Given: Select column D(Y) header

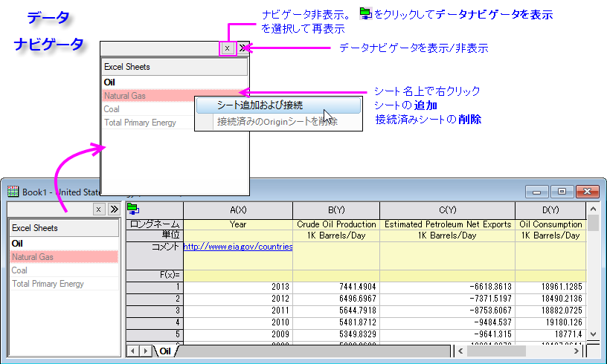Looking at the screenshot, I should 550,209.
